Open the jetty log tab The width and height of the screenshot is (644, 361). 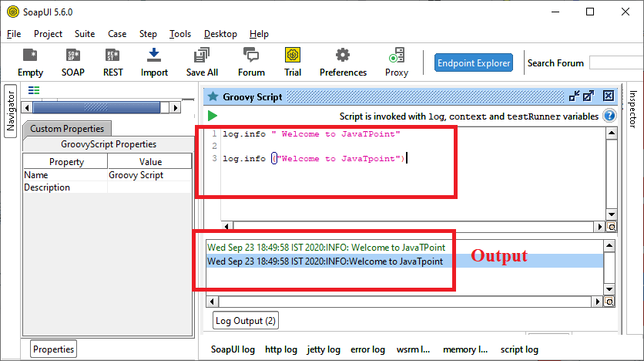[324, 349]
